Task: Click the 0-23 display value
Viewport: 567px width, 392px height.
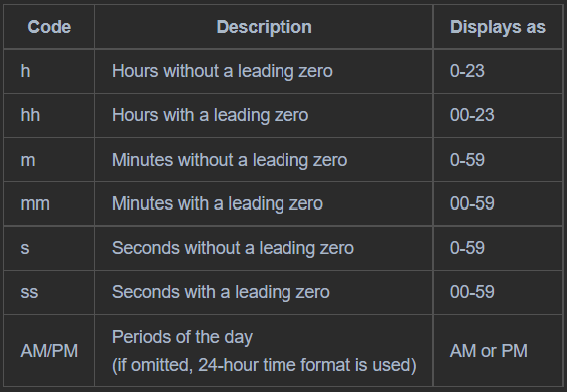Action: [467, 71]
